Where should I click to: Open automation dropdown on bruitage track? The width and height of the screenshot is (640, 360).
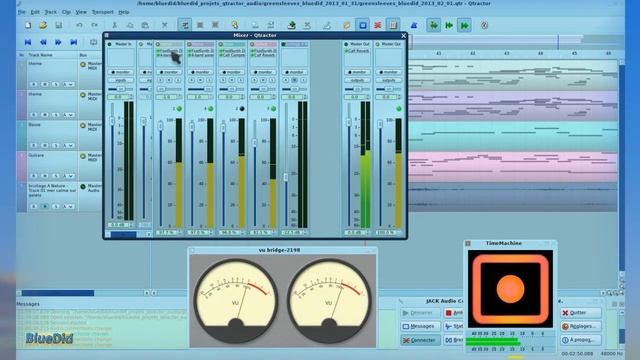tap(69, 207)
